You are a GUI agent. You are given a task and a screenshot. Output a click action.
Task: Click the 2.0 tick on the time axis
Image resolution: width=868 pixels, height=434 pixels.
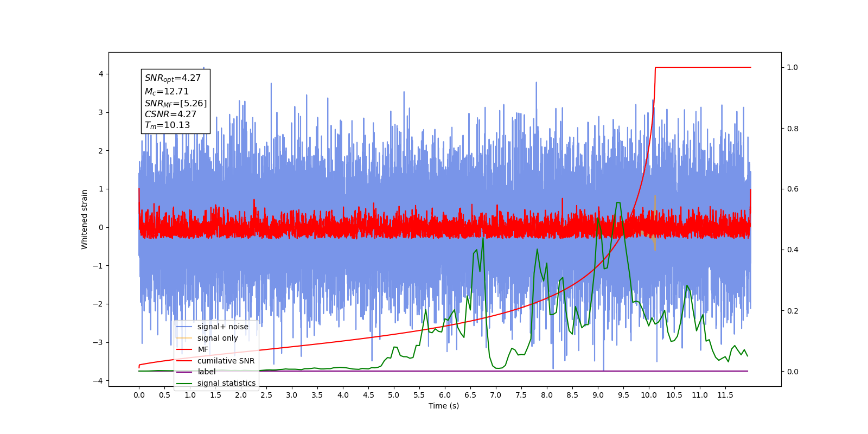(x=241, y=395)
